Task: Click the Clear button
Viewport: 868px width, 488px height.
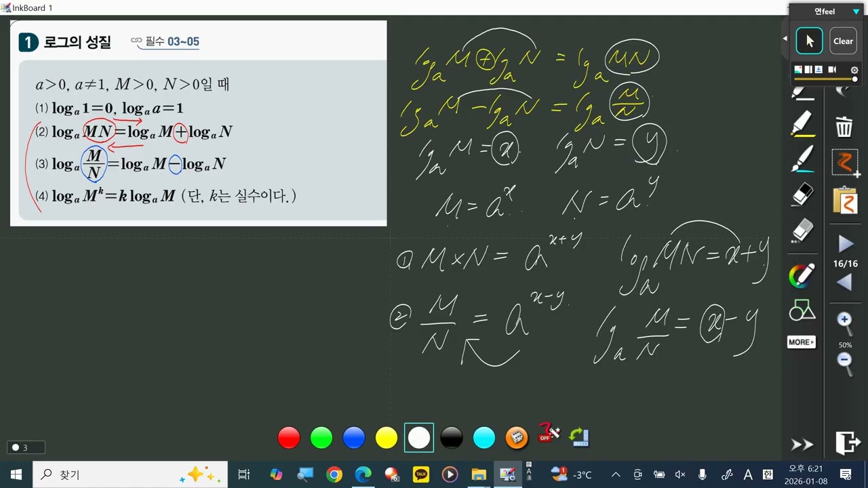Action: point(843,41)
